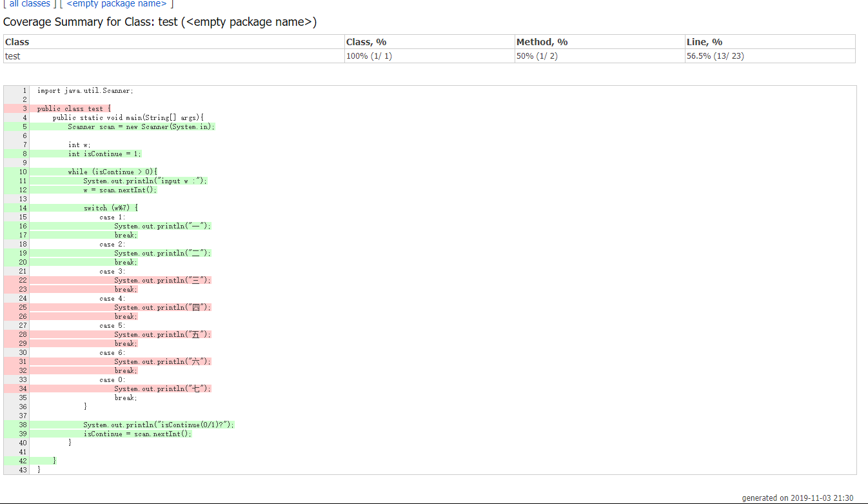
Task: Click the "Scanner scan = new Scanner(System.in);" line
Action: pos(142,126)
